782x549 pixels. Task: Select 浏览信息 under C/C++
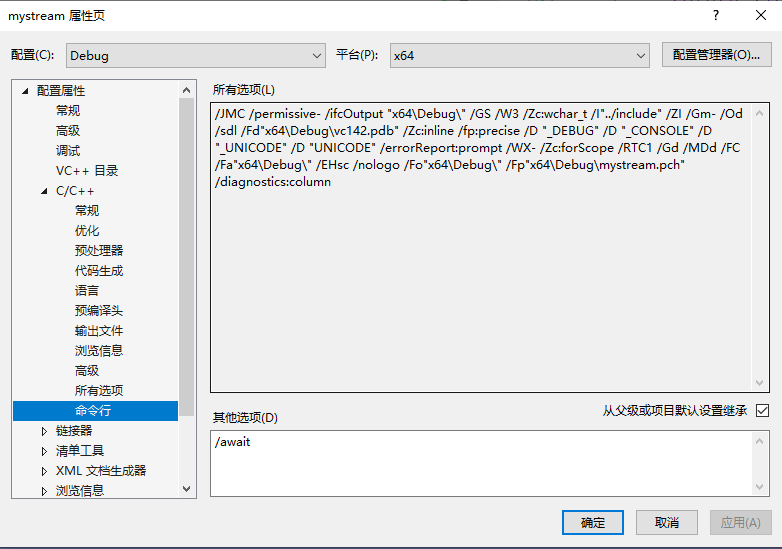[99, 351]
